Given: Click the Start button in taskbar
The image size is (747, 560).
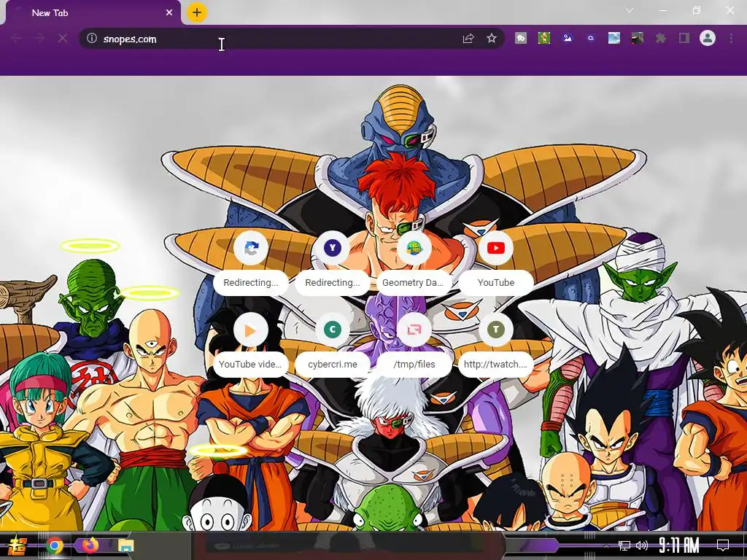Looking at the screenshot, I should (18, 545).
